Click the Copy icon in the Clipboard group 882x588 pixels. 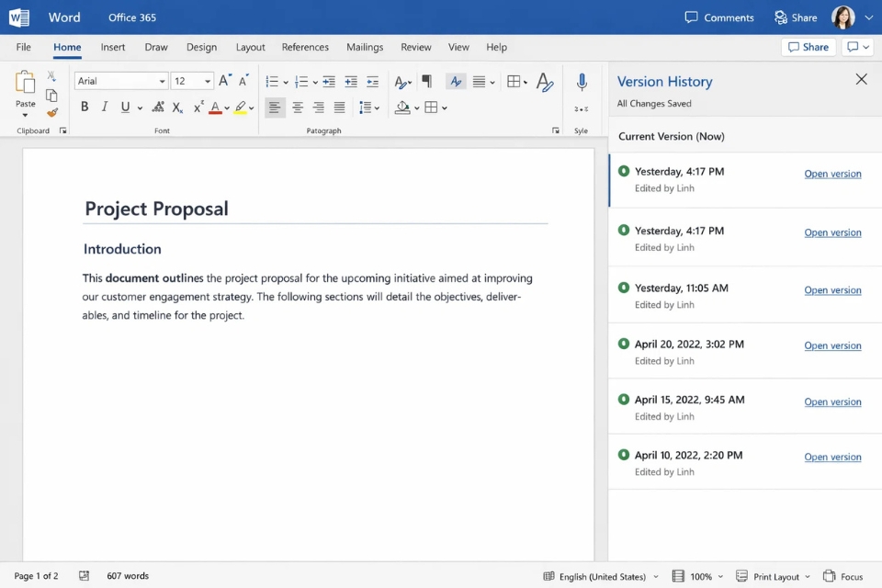(x=51, y=95)
